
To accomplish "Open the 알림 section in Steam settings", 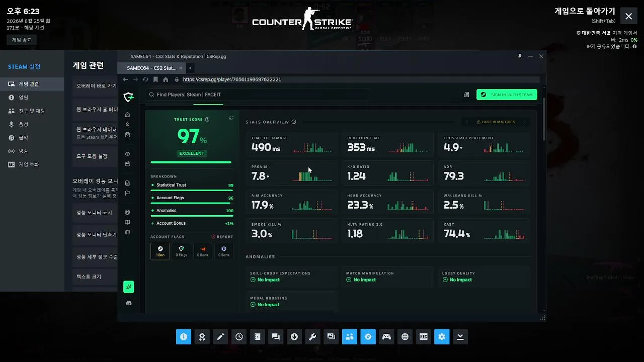I will coord(32,97).
